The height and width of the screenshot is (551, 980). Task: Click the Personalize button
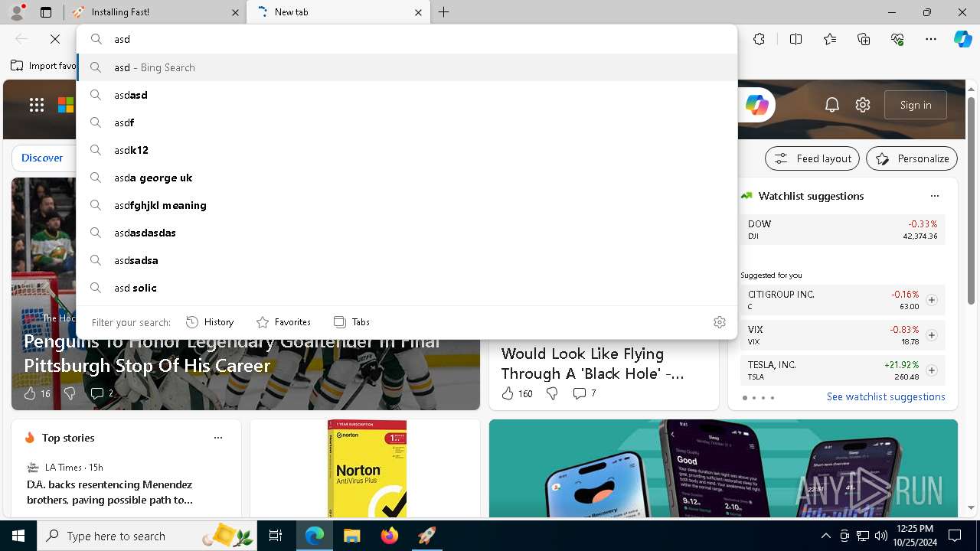[x=912, y=158]
